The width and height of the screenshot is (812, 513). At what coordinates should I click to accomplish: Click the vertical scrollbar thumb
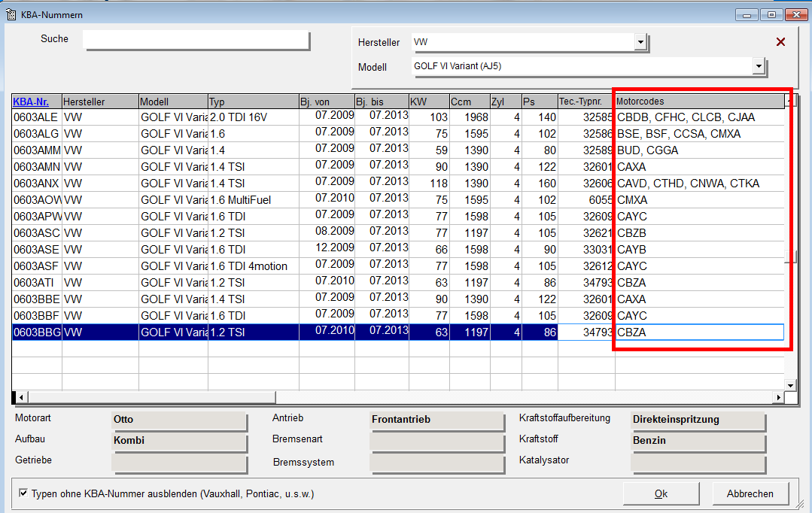coord(790,256)
